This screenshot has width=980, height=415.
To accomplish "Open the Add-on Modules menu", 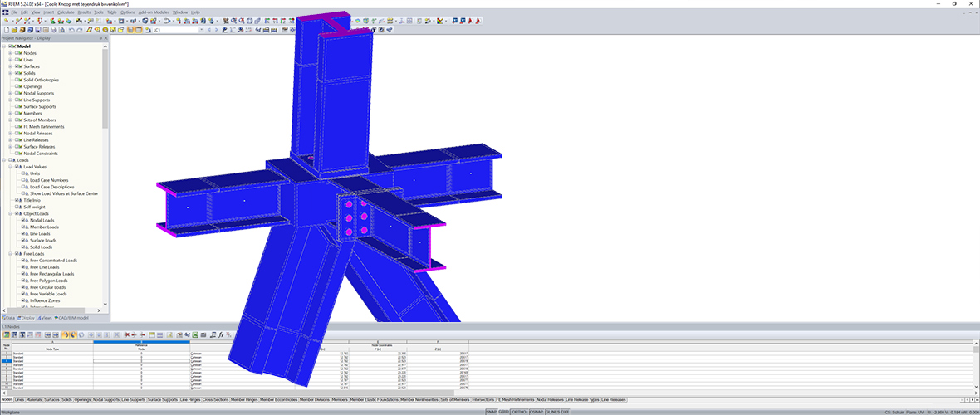I will click(x=154, y=12).
